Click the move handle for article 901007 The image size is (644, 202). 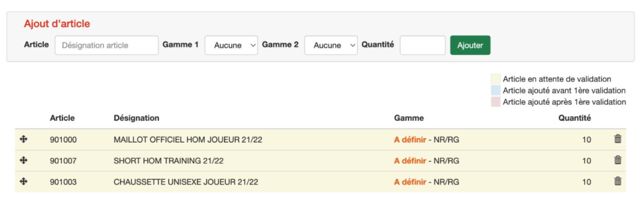24,160
